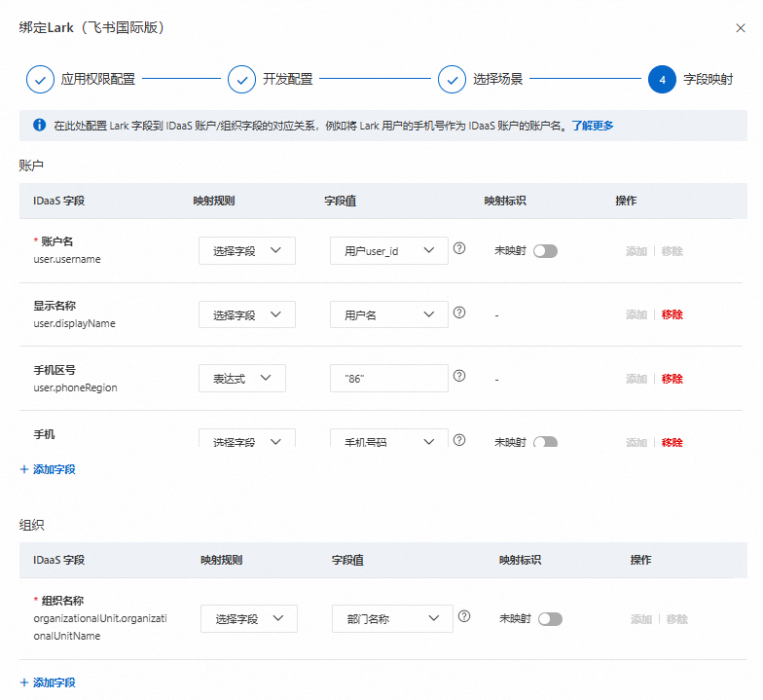The image size is (763, 700).
Task: Go to 选择场景 step label
Action: pos(498,80)
